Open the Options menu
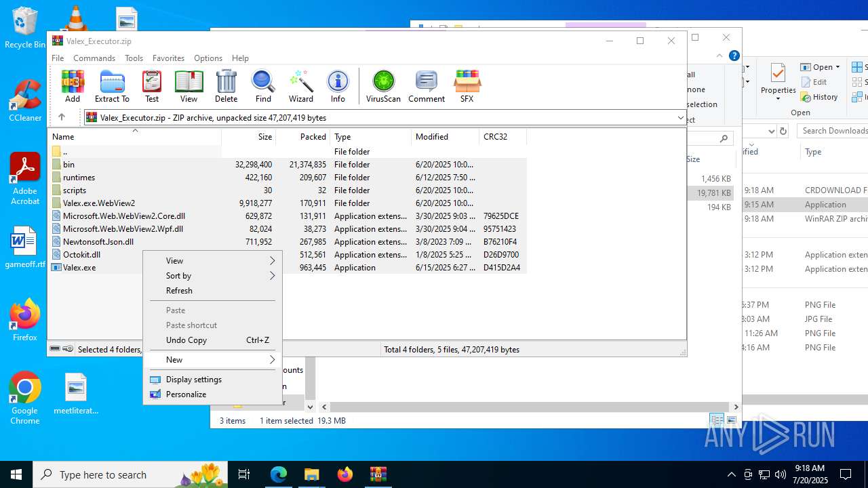 [208, 58]
